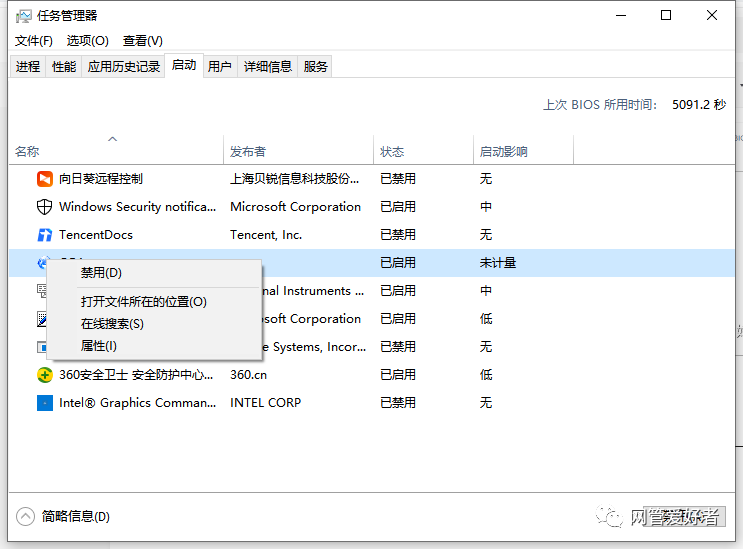Screen dimensions: 743x549
Task: Switch to the 进程 tab
Action: pyautogui.click(x=28, y=66)
